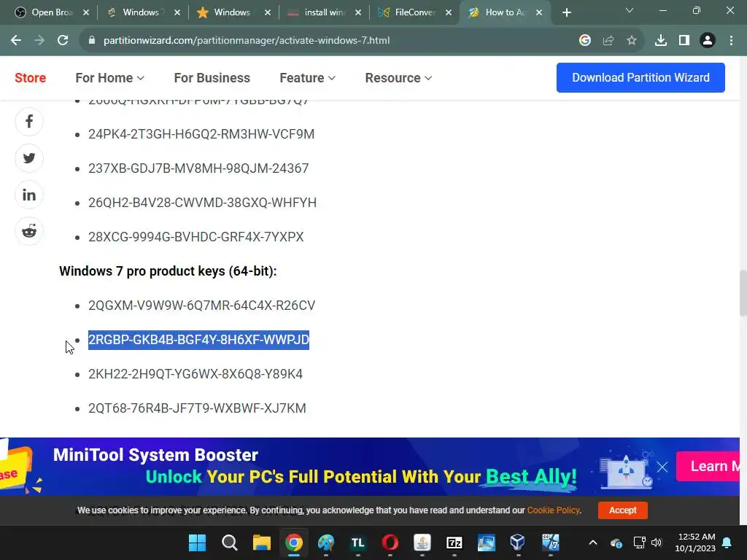Click key 2KH22-2H9QT-YG6WX-8X6Q8-Y89K4
The height and width of the screenshot is (560, 747).
point(196,374)
